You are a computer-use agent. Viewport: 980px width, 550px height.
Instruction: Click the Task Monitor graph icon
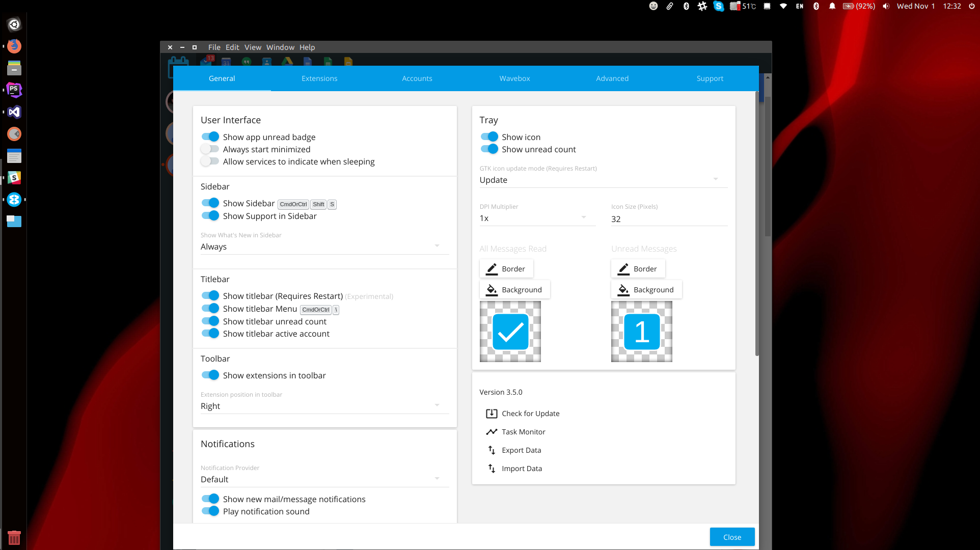[492, 431]
